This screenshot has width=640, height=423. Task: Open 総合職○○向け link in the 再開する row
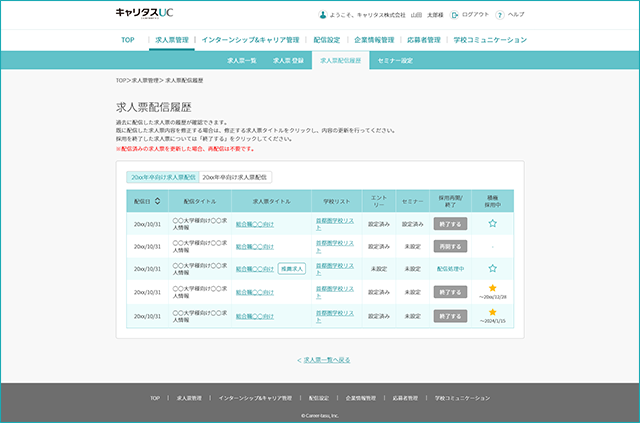tap(255, 247)
